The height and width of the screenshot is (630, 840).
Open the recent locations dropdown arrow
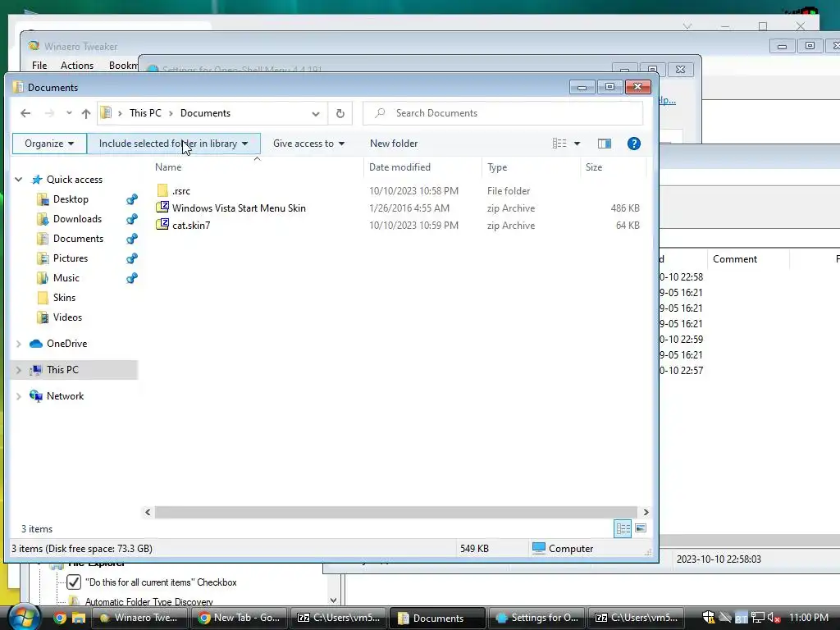pyautogui.click(x=69, y=113)
